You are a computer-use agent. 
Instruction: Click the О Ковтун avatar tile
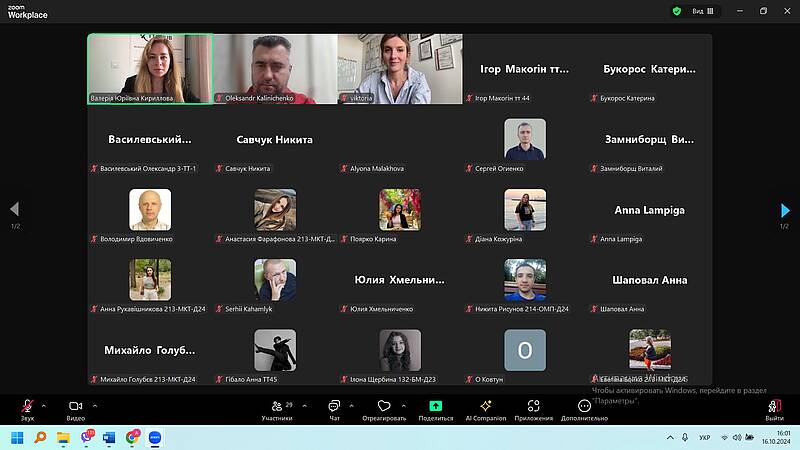(525, 349)
